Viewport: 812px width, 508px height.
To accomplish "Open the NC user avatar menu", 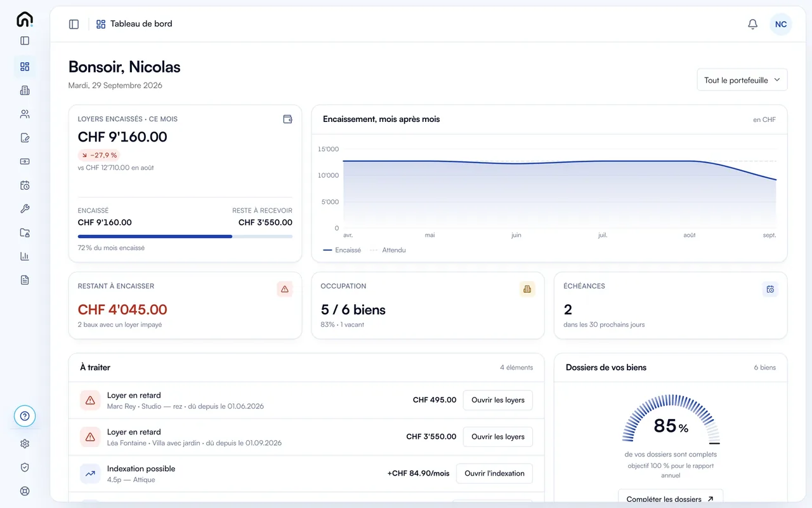I will tap(781, 24).
